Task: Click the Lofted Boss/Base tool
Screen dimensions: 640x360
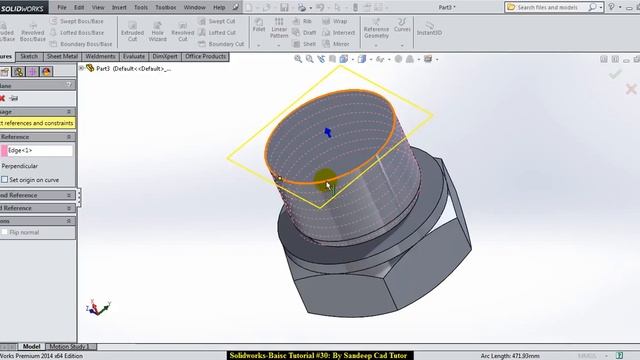Action: (x=77, y=33)
